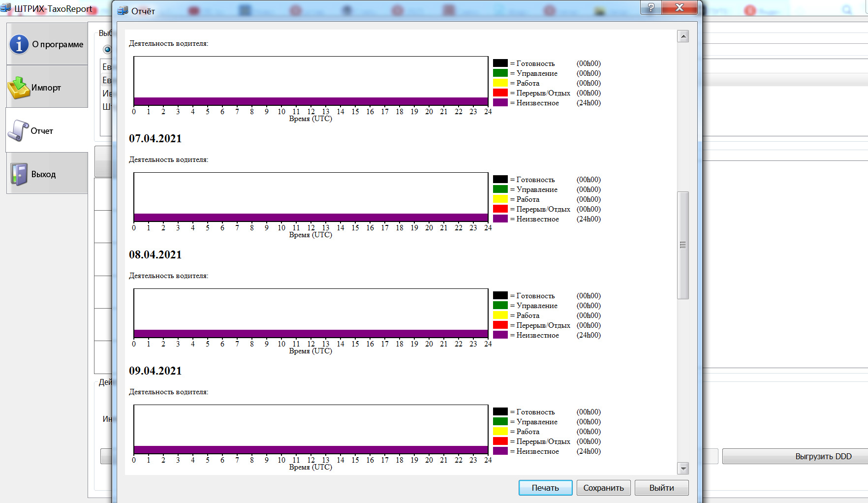Click the ШТРИХ-TaxoReport title bar app icon

6,8
